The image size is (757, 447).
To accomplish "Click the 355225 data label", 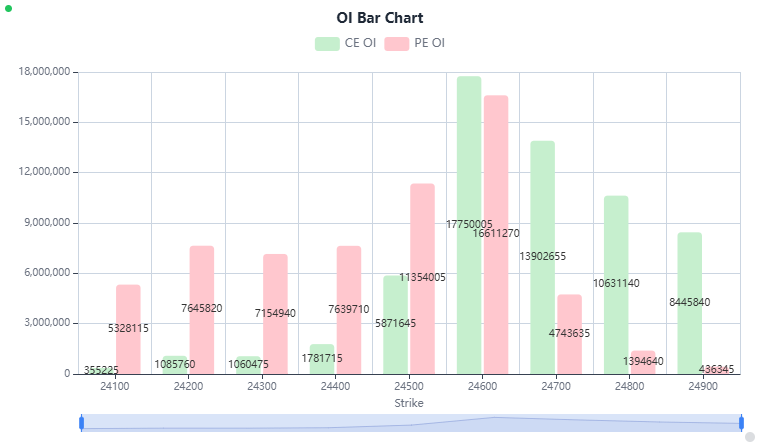I will tap(101, 370).
